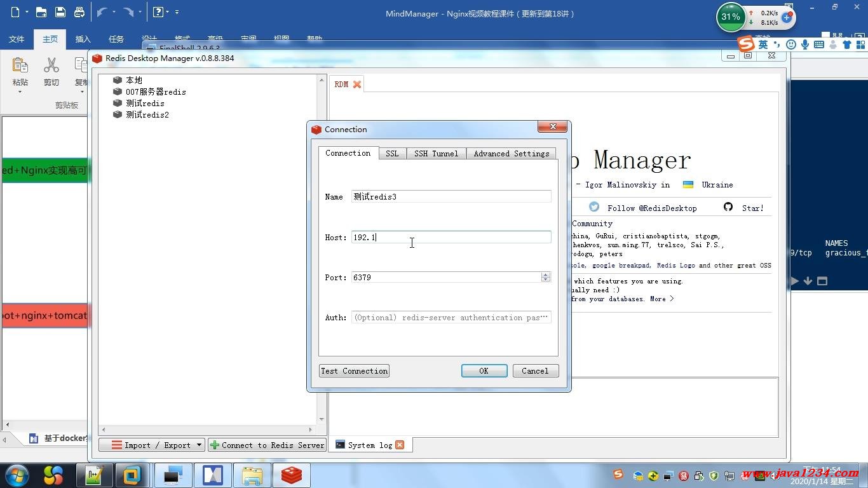The image size is (868, 488).
Task: Open Windows Start button
Action: click(17, 475)
